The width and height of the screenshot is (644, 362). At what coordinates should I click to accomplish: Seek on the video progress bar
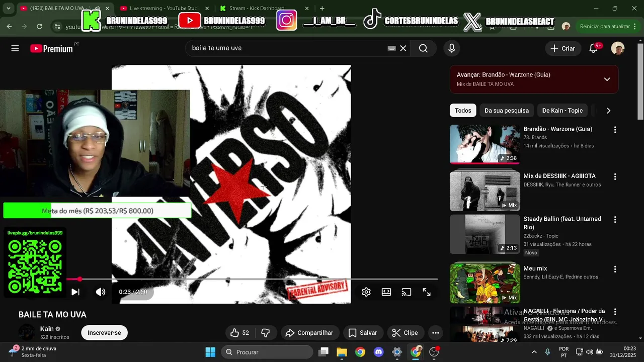(x=252, y=279)
